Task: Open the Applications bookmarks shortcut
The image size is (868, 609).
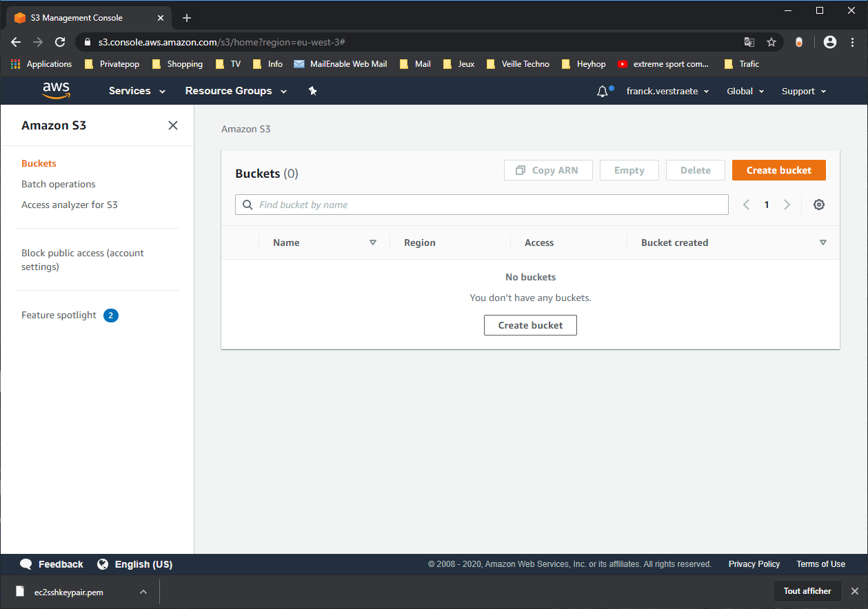Action: pos(41,64)
